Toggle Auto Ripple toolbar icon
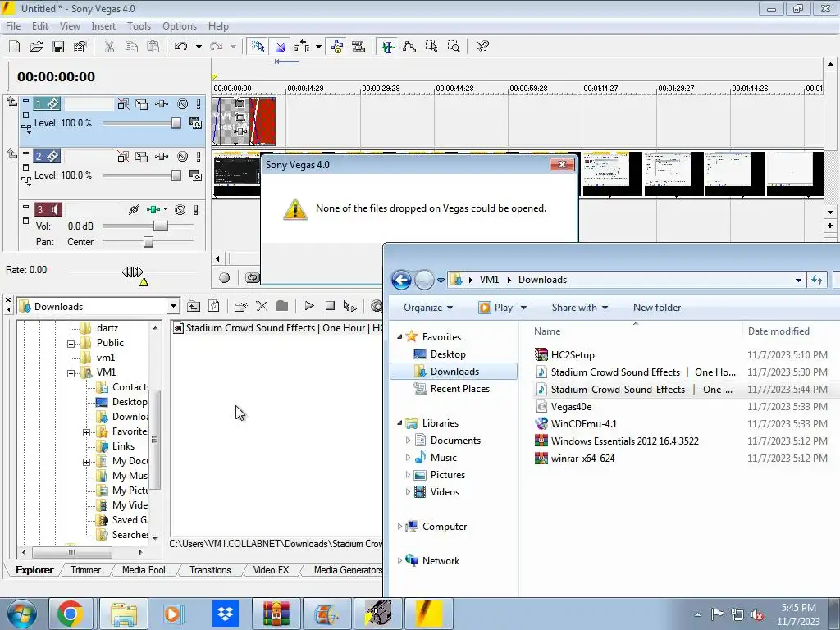 pos(302,47)
